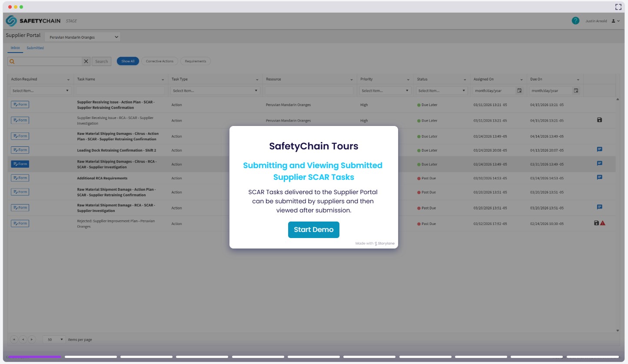Expand Assigned On column header menu
The height and width of the screenshot is (364, 628).
(522, 79)
